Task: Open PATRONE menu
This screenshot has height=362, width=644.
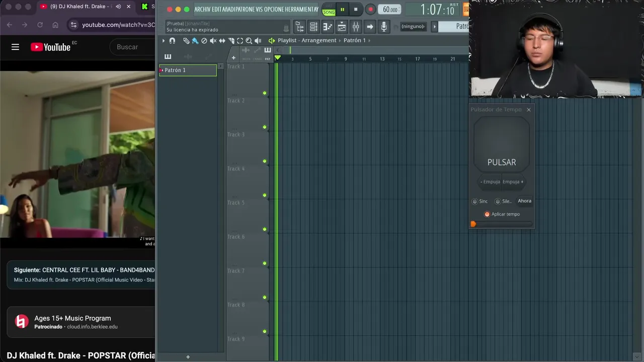Action: (245, 10)
